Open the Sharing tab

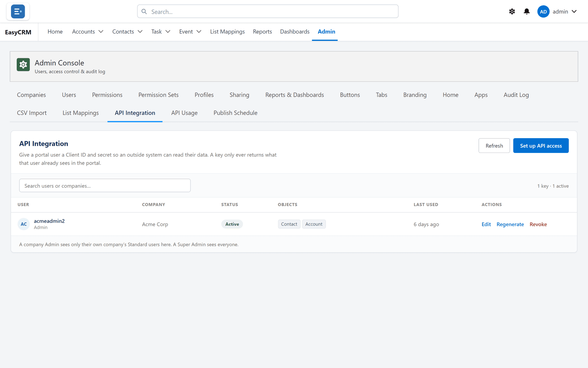239,95
